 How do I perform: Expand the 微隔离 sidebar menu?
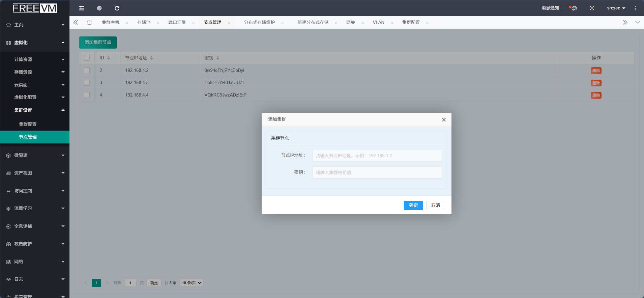click(35, 155)
